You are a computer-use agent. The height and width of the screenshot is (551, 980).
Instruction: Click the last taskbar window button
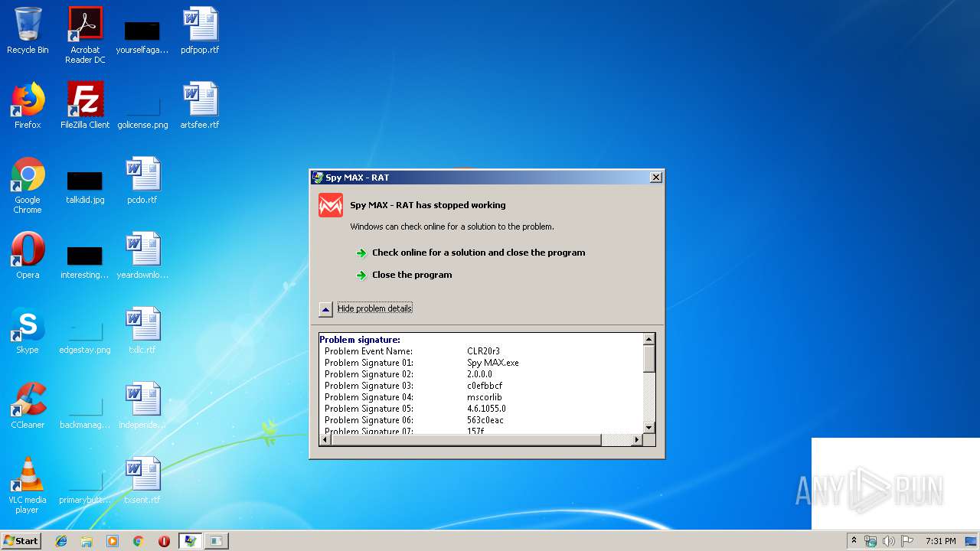[217, 541]
